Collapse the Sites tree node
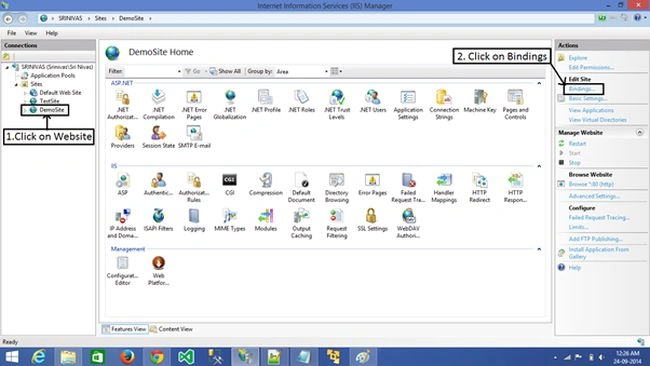This screenshot has width=650, height=366. pyautogui.click(x=17, y=84)
